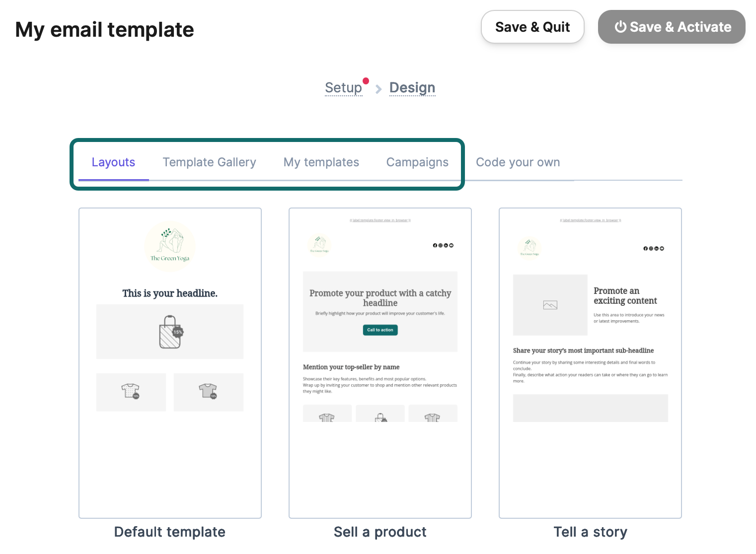Click the left t-shirt icon in Default template
This screenshot has width=756, height=554.
(x=131, y=392)
